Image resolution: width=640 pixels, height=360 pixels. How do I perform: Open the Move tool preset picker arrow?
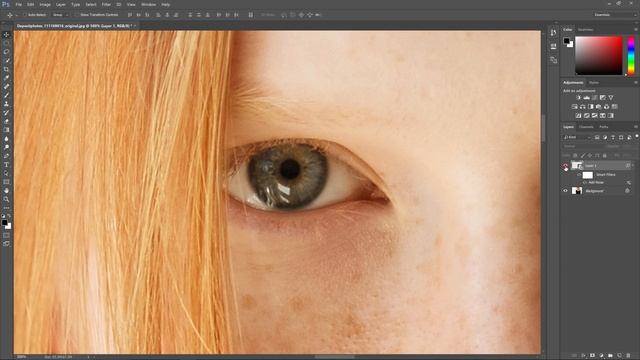(17, 15)
